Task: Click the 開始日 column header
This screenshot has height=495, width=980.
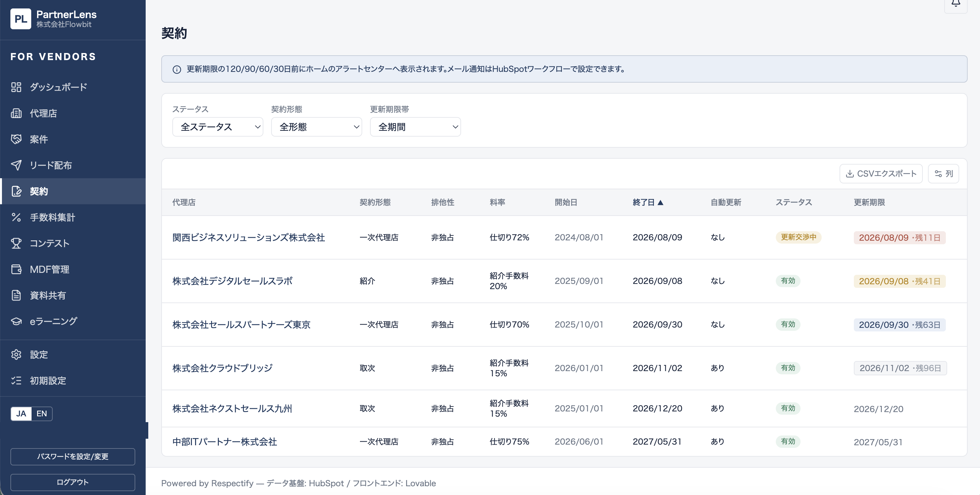Action: coord(566,202)
